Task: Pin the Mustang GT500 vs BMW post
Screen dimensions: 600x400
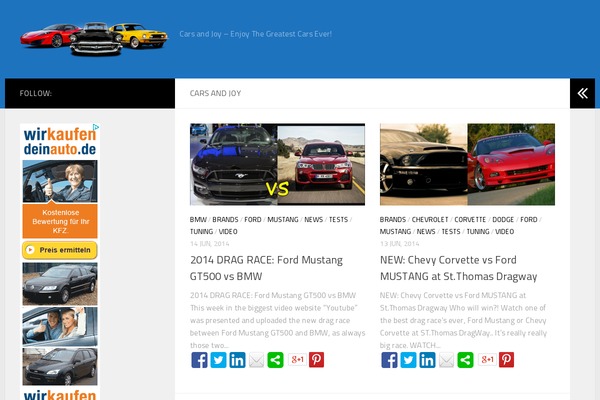Action: click(x=316, y=360)
